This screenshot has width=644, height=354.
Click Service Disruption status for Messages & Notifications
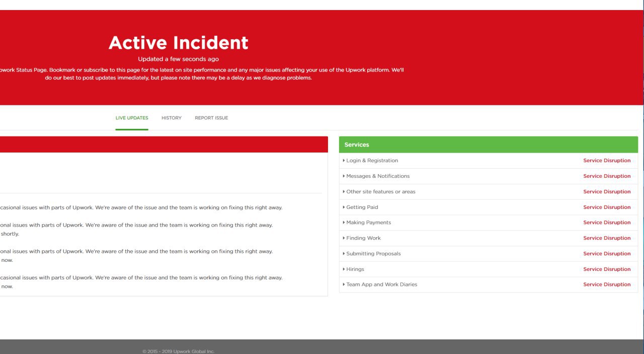click(607, 176)
